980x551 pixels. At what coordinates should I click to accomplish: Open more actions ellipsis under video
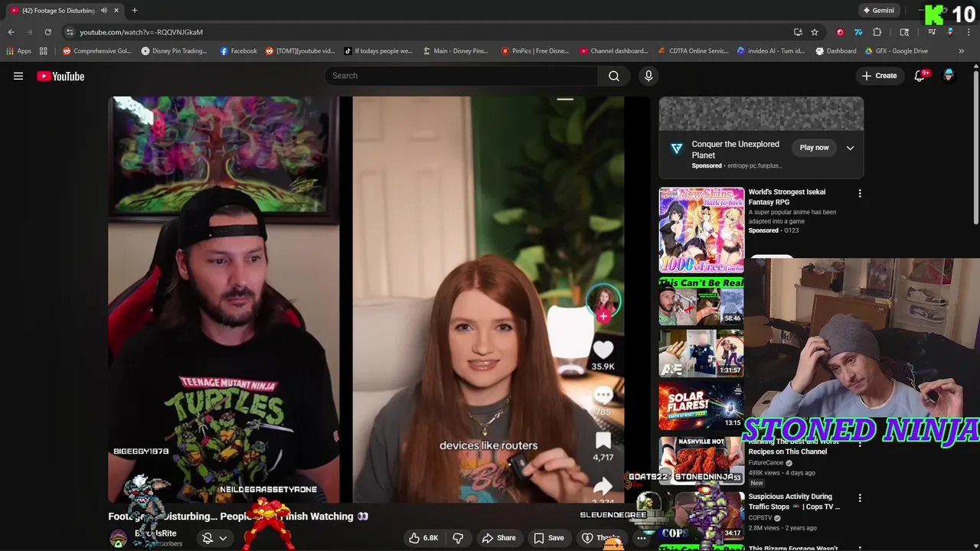point(642,538)
